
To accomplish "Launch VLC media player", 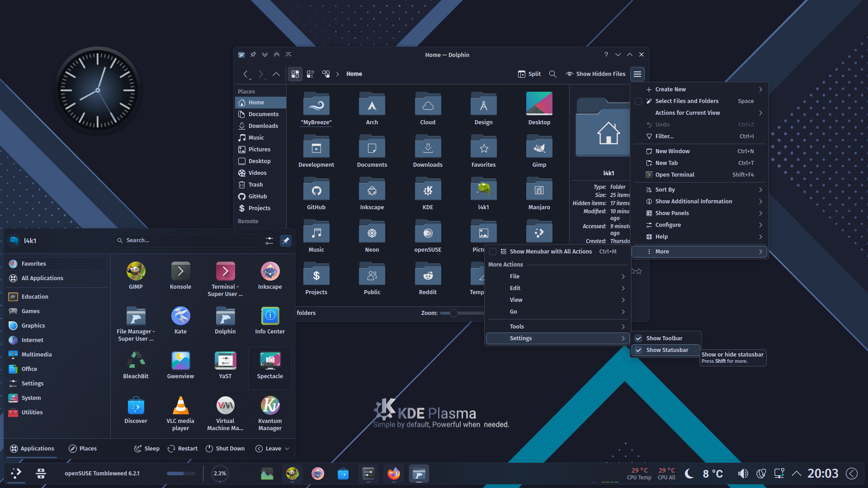I will (x=180, y=414).
